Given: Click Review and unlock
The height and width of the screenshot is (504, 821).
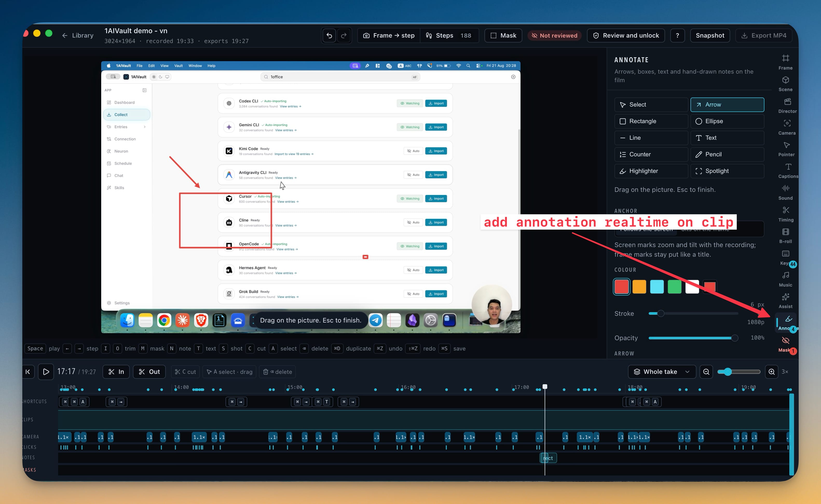Looking at the screenshot, I should click(x=626, y=35).
